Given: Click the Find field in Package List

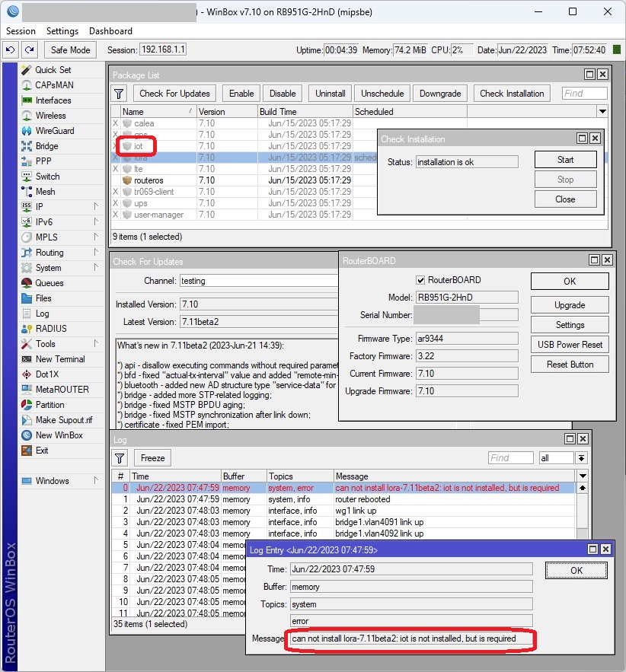Looking at the screenshot, I should coord(584,94).
